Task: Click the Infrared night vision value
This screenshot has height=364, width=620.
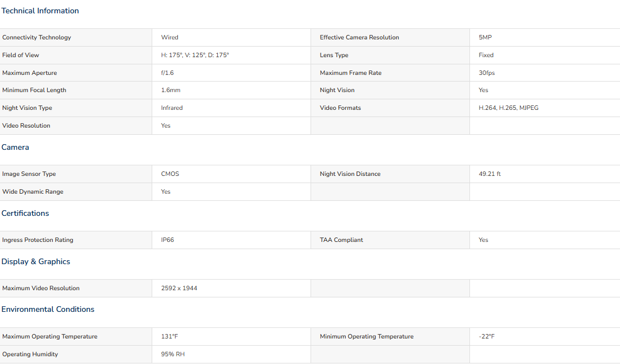Action: click(x=172, y=108)
